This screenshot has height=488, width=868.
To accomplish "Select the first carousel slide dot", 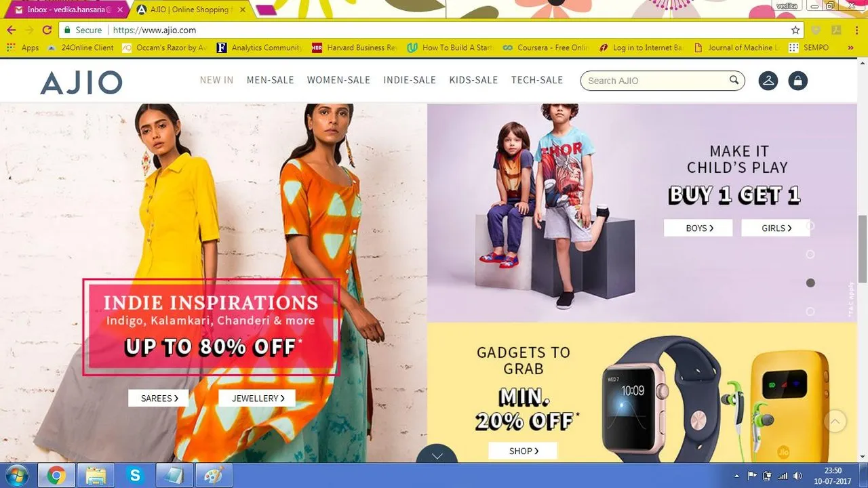I will coord(810,226).
